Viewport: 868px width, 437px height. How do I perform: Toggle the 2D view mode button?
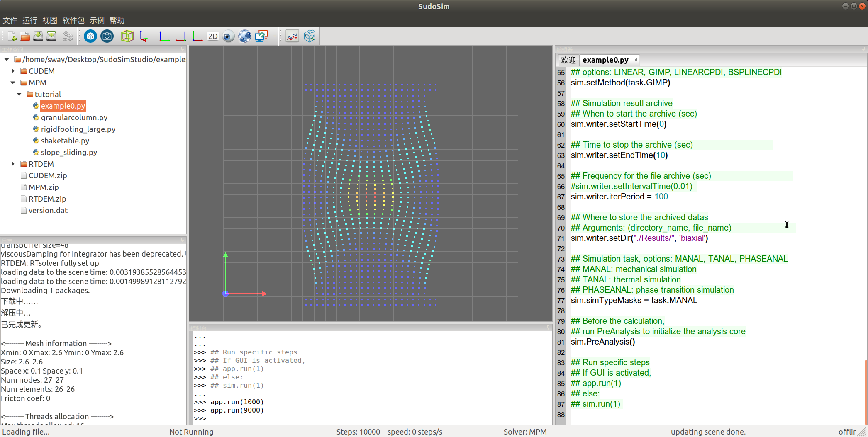click(213, 36)
